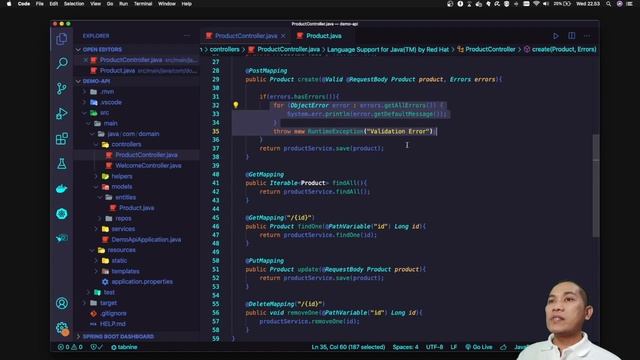Open the static folder under resources
The width and height of the screenshot is (640, 360).
pos(119,260)
